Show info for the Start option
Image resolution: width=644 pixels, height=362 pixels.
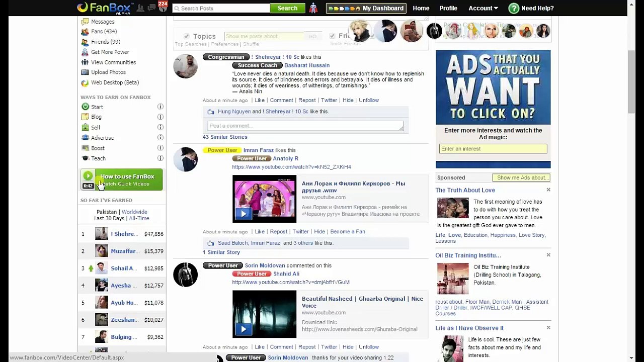pyautogui.click(x=160, y=107)
